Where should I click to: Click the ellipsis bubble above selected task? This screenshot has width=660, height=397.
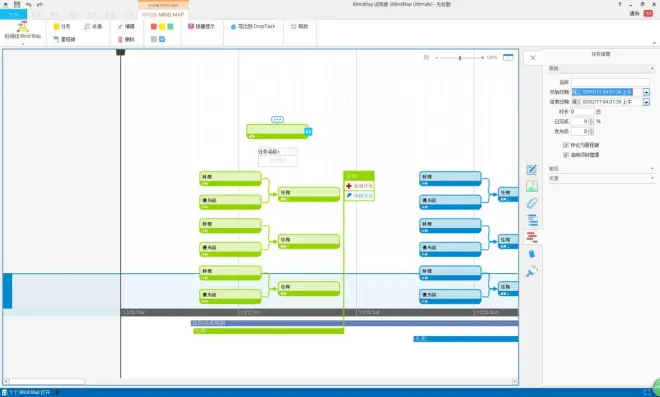tap(277, 120)
